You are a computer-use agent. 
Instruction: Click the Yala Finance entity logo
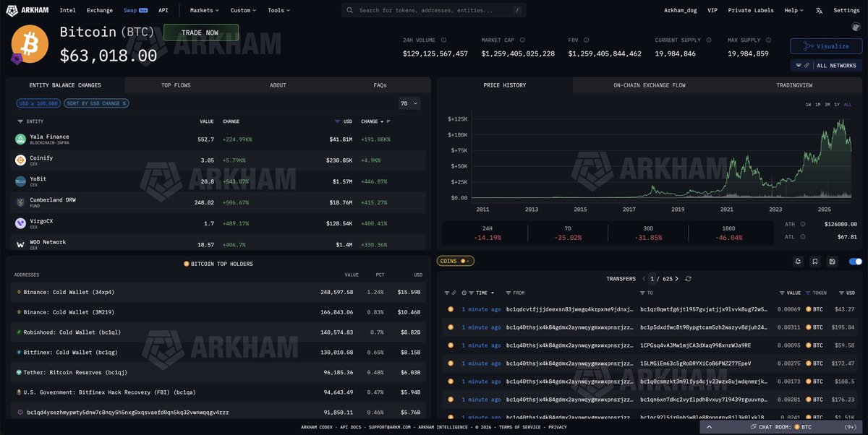coord(20,139)
